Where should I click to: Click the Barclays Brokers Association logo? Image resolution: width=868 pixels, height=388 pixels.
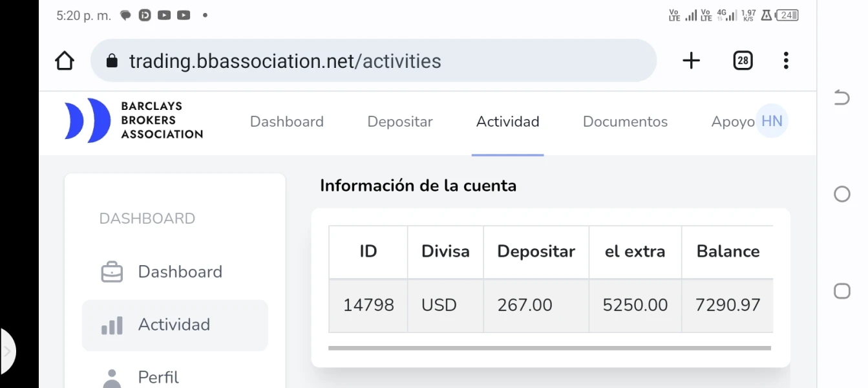134,120
